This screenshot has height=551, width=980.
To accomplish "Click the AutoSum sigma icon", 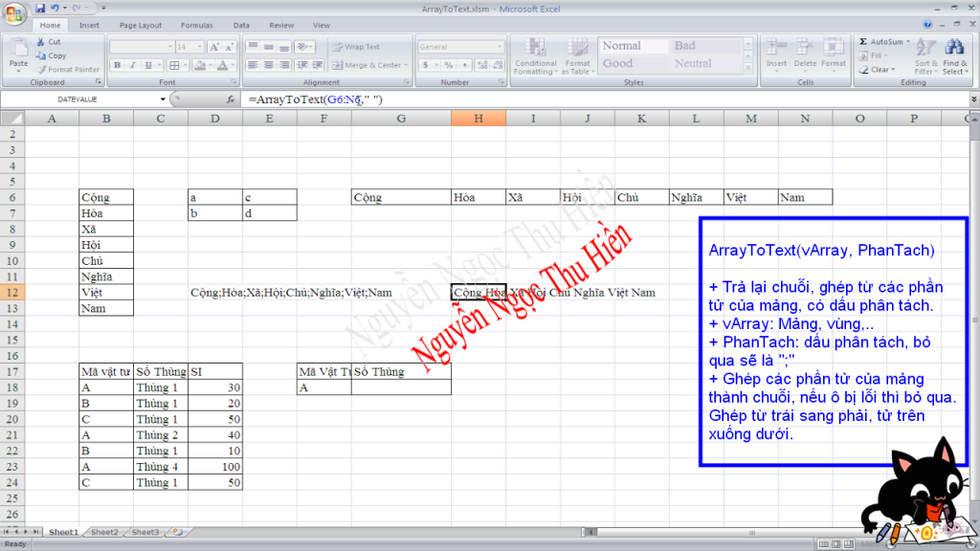I will 863,42.
